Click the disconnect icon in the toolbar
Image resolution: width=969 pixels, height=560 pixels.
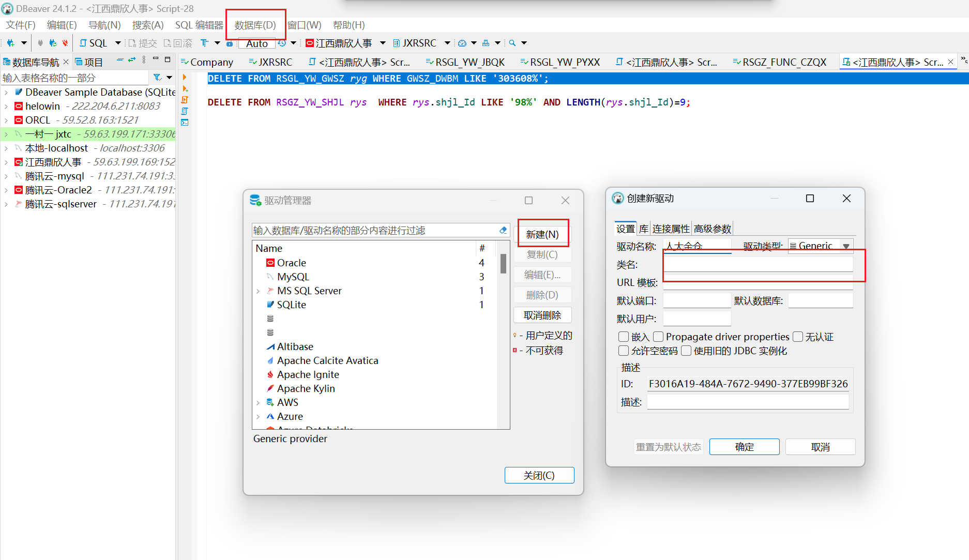[65, 43]
